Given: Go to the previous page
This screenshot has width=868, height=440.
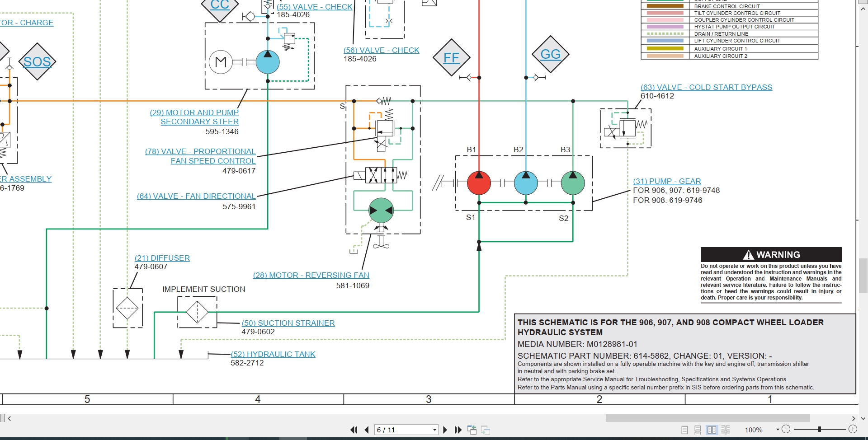Looking at the screenshot, I should tap(367, 430).
